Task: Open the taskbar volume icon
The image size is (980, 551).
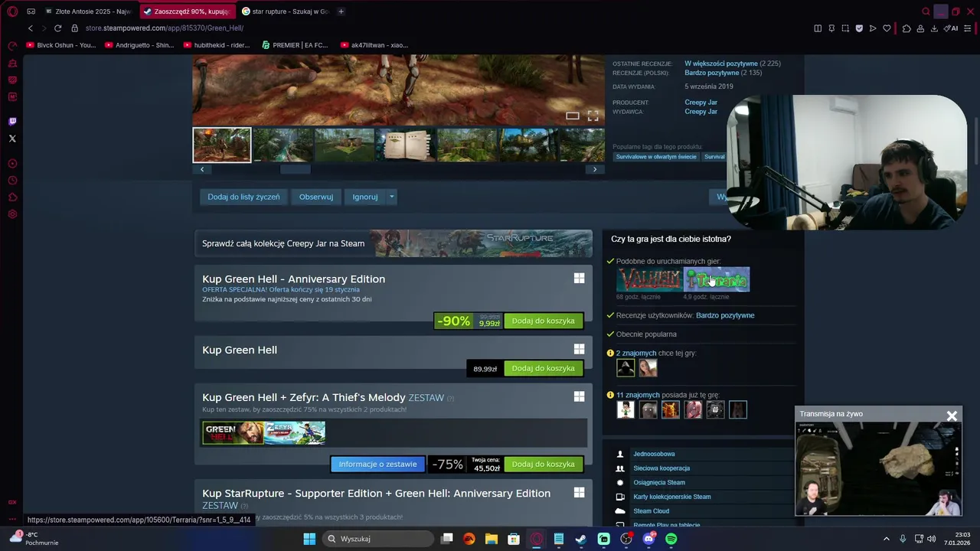Action: click(932, 539)
